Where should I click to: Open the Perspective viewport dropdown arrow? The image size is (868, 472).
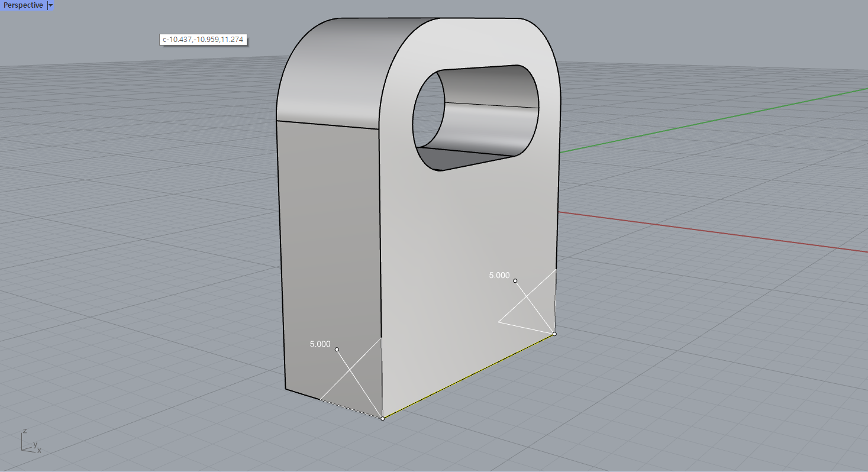50,5
